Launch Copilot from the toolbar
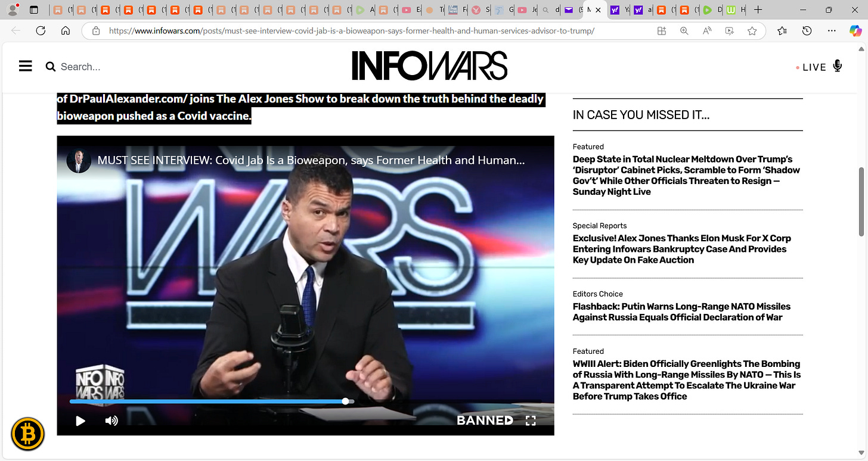Viewport: 868px width, 461px height. point(855,31)
